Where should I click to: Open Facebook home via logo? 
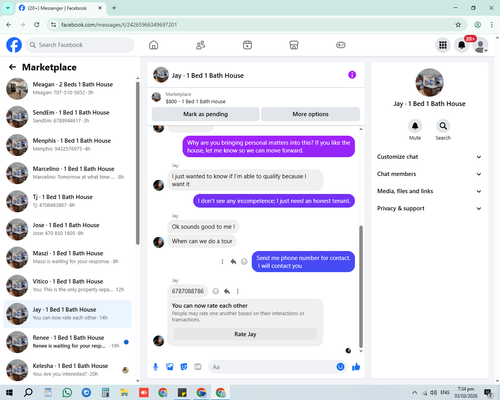click(14, 45)
